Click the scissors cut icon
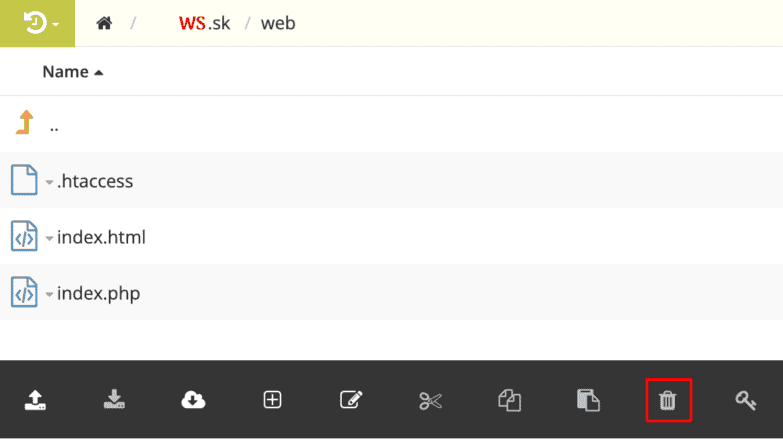The image size is (783, 439). pos(430,401)
